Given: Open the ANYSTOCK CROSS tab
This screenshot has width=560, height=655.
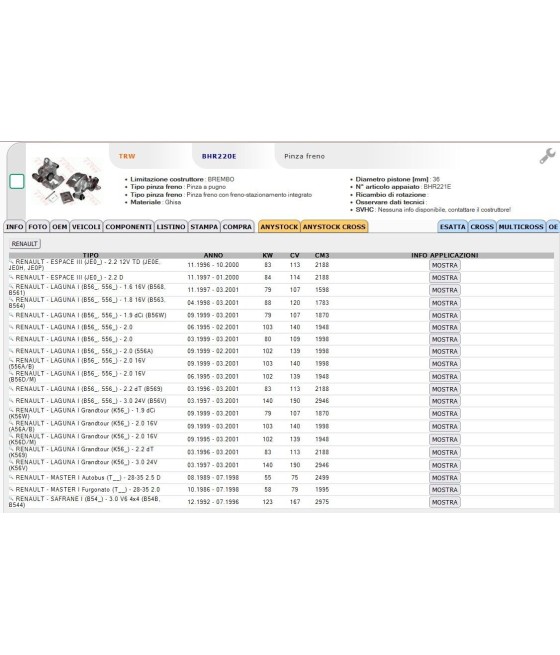Looking at the screenshot, I should click(x=334, y=226).
